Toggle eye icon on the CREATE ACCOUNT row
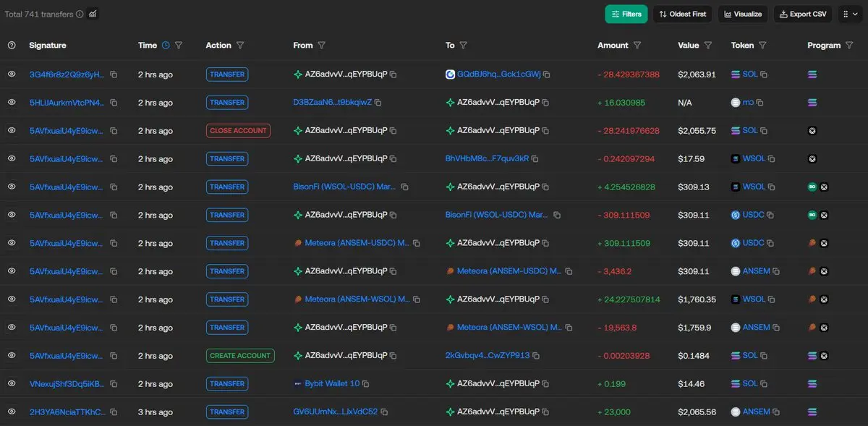The height and width of the screenshot is (426, 868). (x=12, y=355)
